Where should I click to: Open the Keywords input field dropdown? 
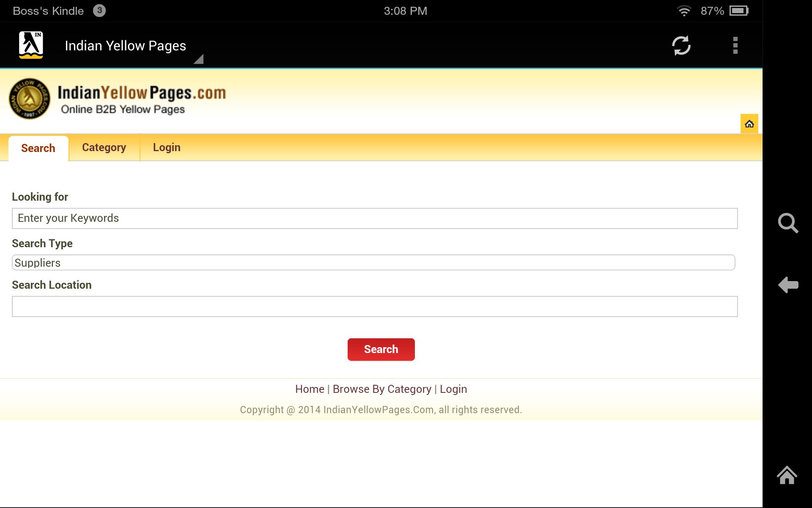tap(375, 218)
